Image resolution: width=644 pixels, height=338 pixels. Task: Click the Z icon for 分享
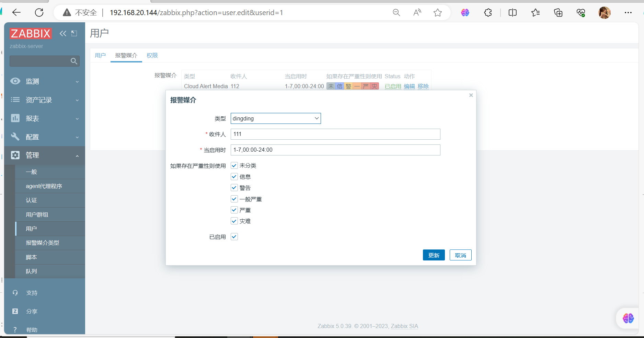coord(15,311)
